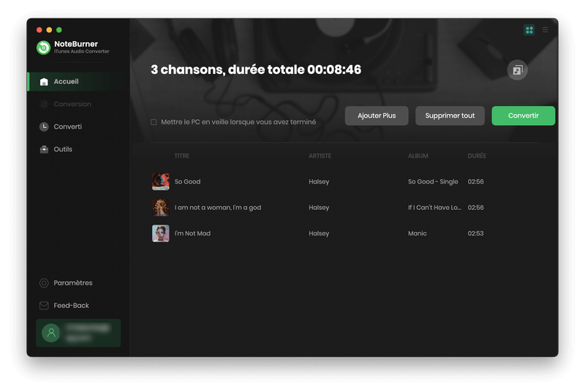
Task: Open the hamburger menu icon
Action: pos(545,30)
